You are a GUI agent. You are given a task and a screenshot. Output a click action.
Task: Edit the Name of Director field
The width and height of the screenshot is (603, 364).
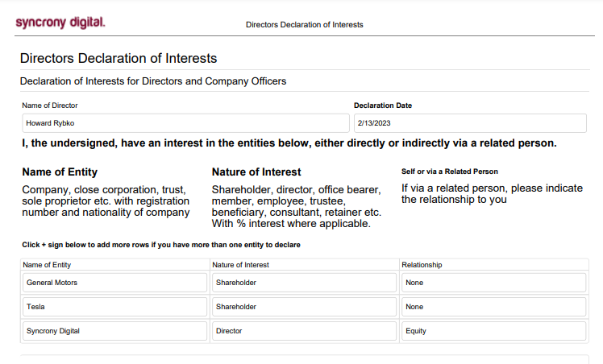click(x=185, y=123)
